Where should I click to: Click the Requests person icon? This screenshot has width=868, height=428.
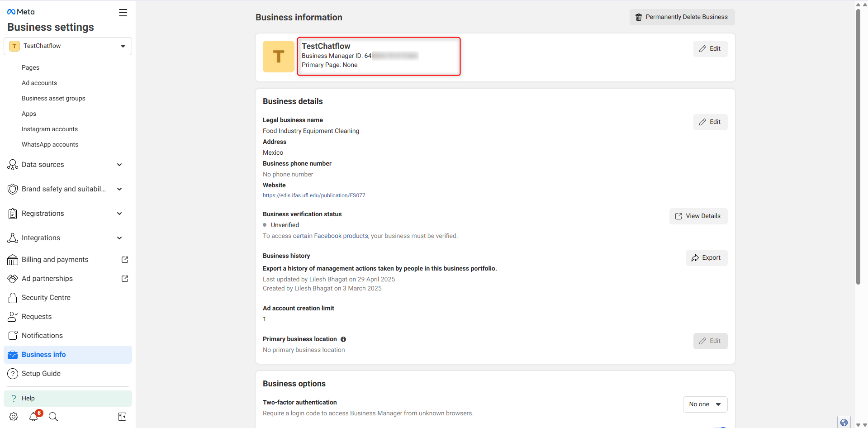point(13,317)
